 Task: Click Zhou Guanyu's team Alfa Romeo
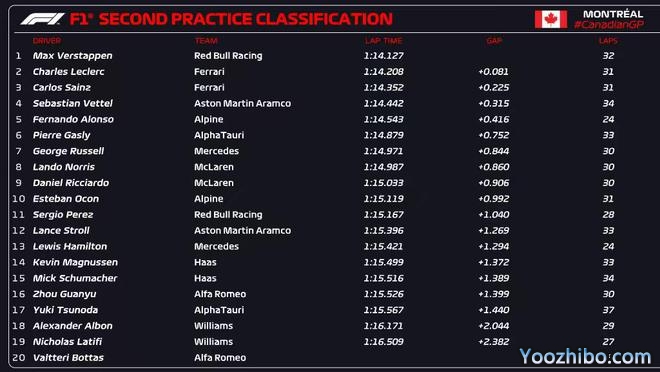pyautogui.click(x=220, y=294)
